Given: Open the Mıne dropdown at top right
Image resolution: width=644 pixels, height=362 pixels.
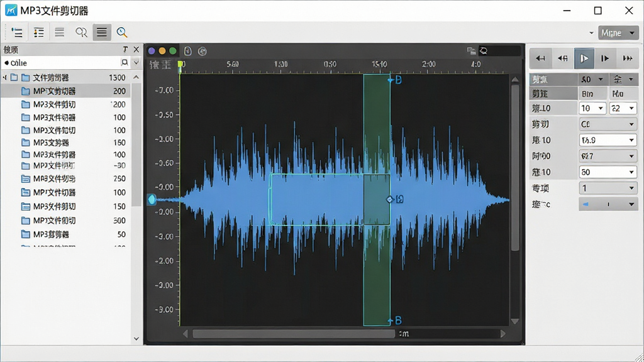Looking at the screenshot, I should pyautogui.click(x=618, y=33).
